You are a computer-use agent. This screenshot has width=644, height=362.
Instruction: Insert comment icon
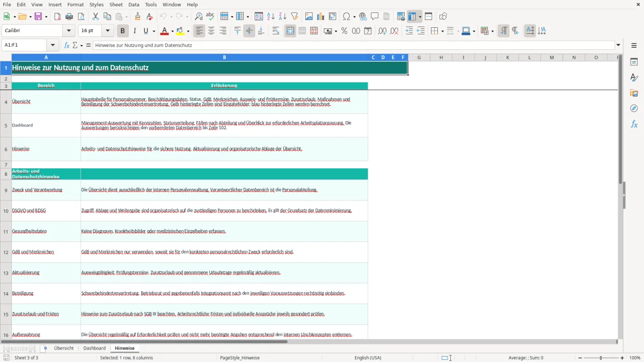click(x=375, y=17)
